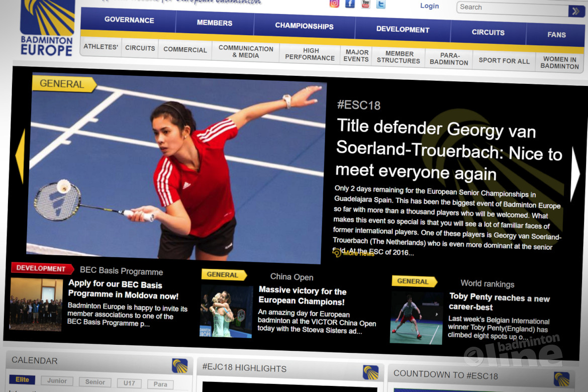The width and height of the screenshot is (588, 392).
Task: Switch calendar to Elite tab
Action: [22, 379]
